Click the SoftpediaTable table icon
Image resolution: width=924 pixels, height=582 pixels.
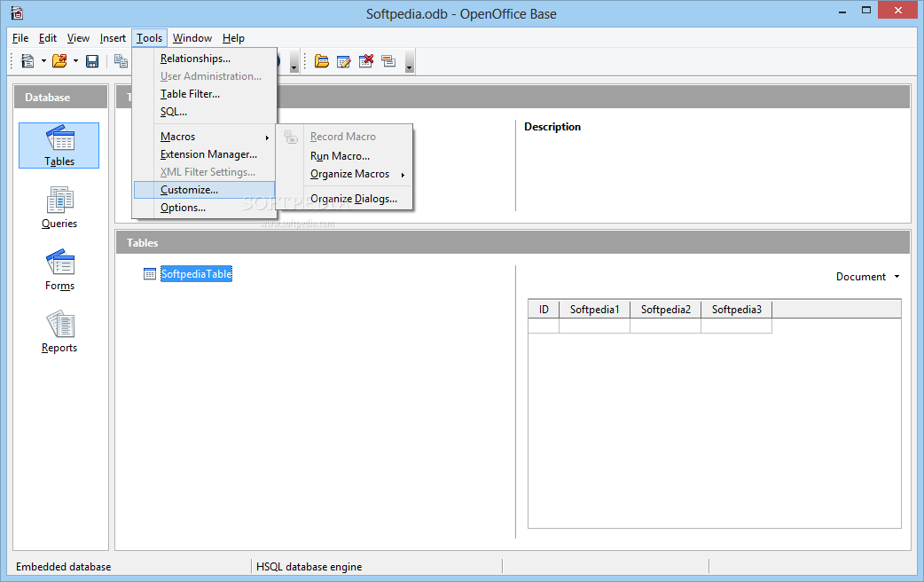tap(150, 273)
